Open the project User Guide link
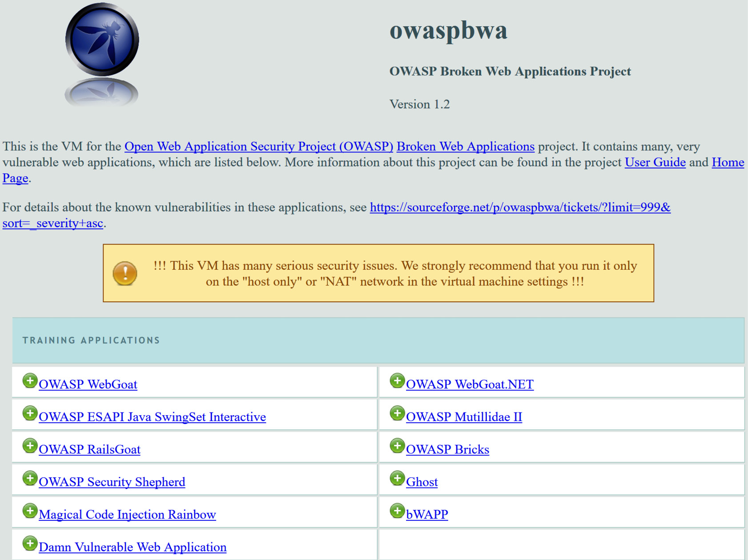The height and width of the screenshot is (560, 748). (x=655, y=162)
